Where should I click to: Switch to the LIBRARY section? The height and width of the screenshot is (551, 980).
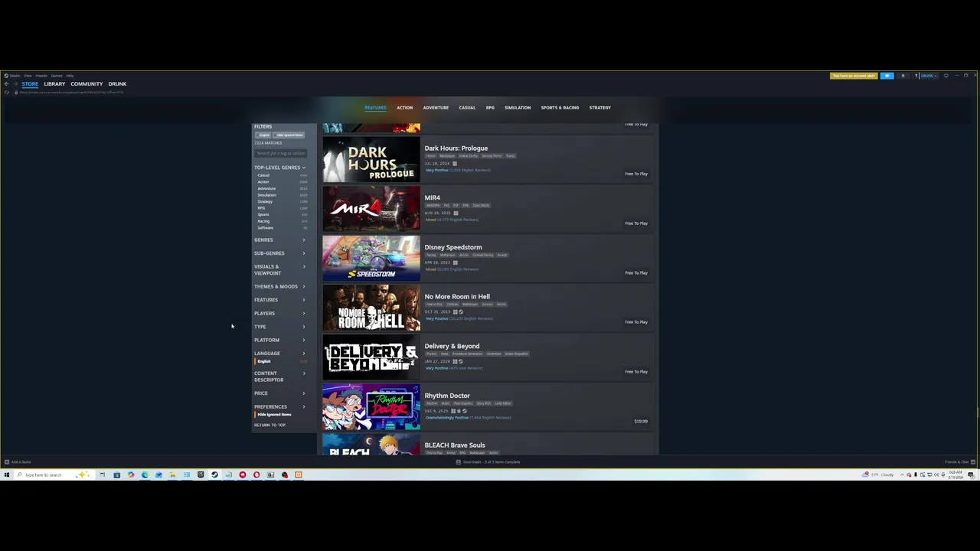point(54,83)
